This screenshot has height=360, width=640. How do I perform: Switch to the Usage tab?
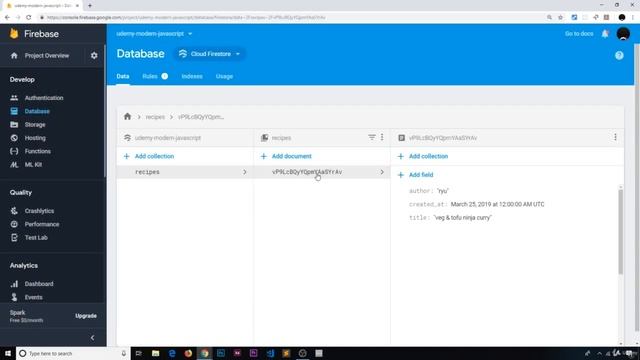224,76
